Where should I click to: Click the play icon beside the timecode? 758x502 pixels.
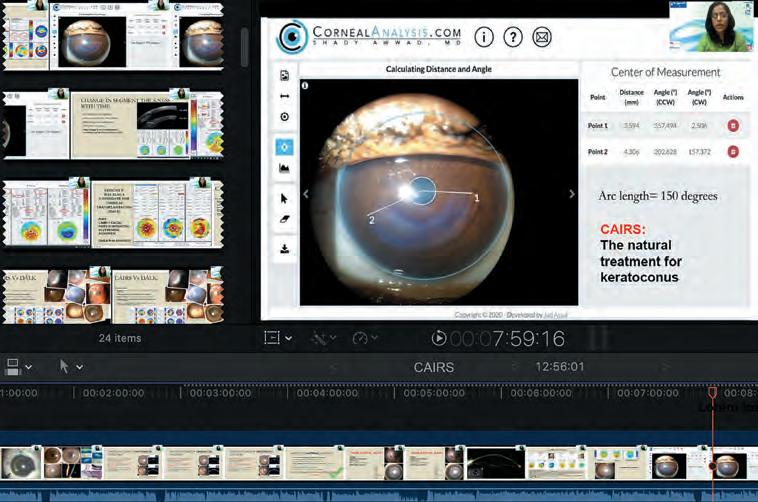coord(438,338)
